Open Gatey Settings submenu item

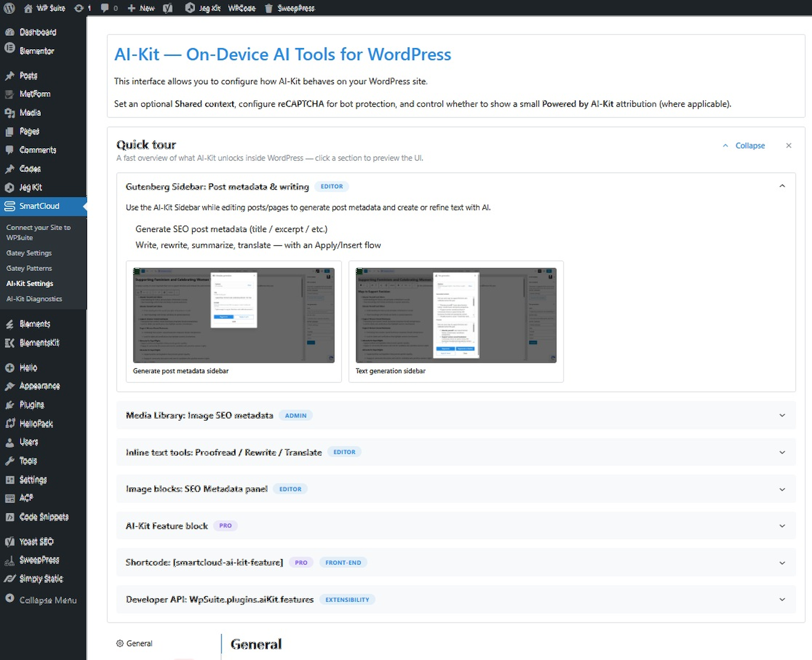pos(29,253)
